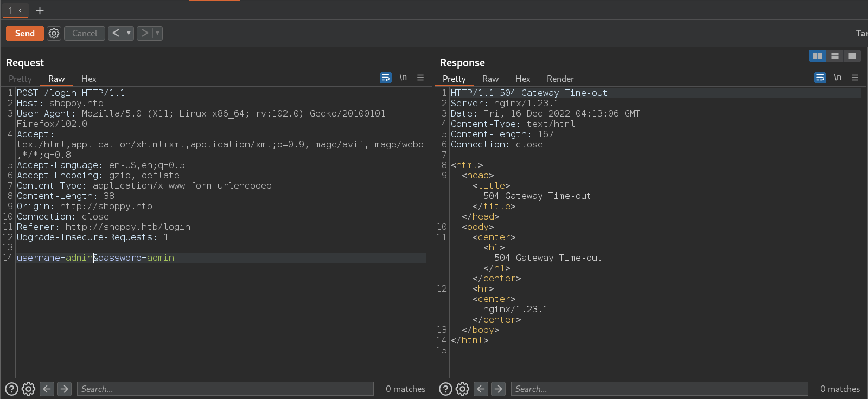Open Request panel options menu

420,78
